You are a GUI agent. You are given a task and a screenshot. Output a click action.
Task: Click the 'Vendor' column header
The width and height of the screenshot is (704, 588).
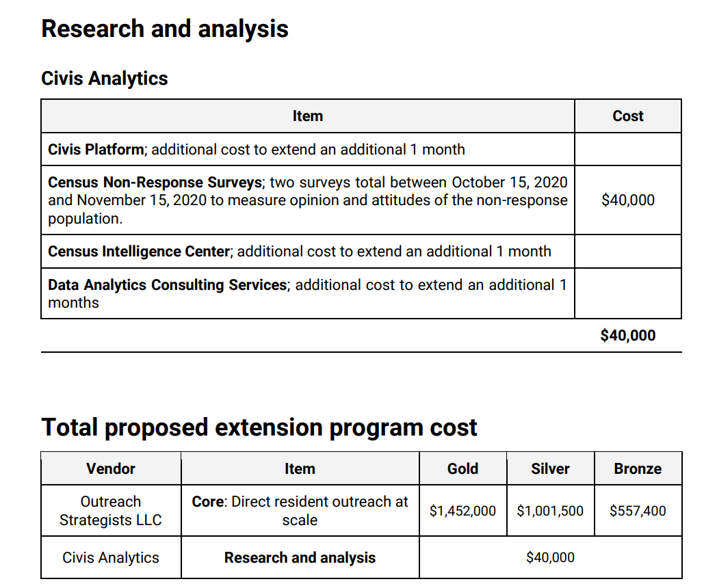point(110,468)
